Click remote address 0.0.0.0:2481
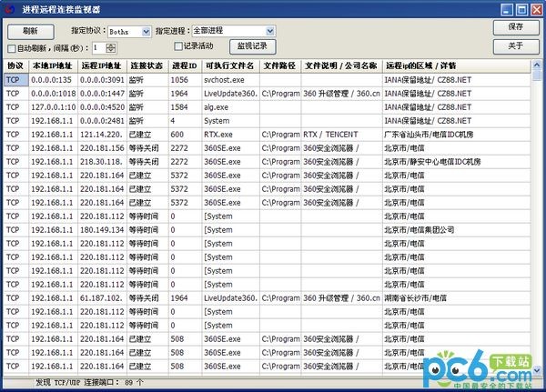Viewport: 546px width, 392px height. click(x=102, y=121)
